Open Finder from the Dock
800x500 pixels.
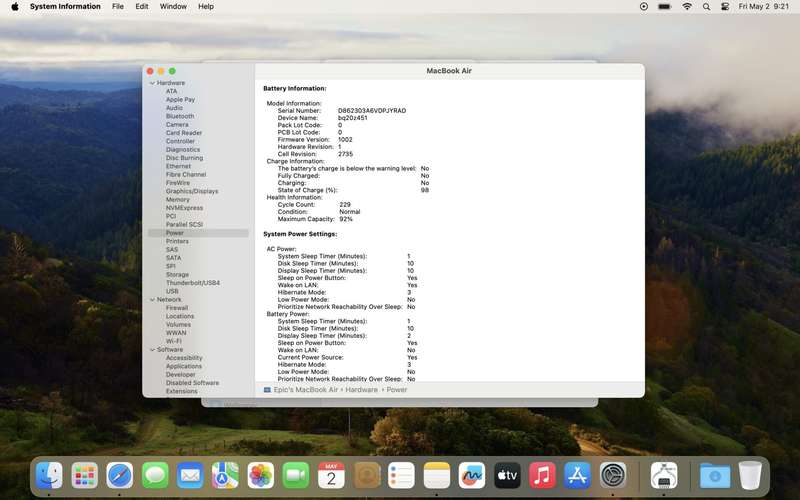point(49,475)
